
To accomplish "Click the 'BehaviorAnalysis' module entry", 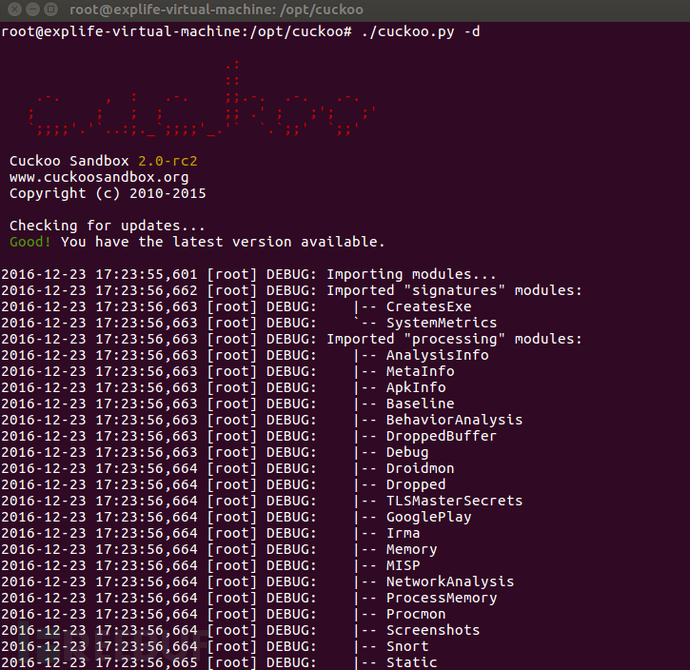I will click(x=454, y=420).
